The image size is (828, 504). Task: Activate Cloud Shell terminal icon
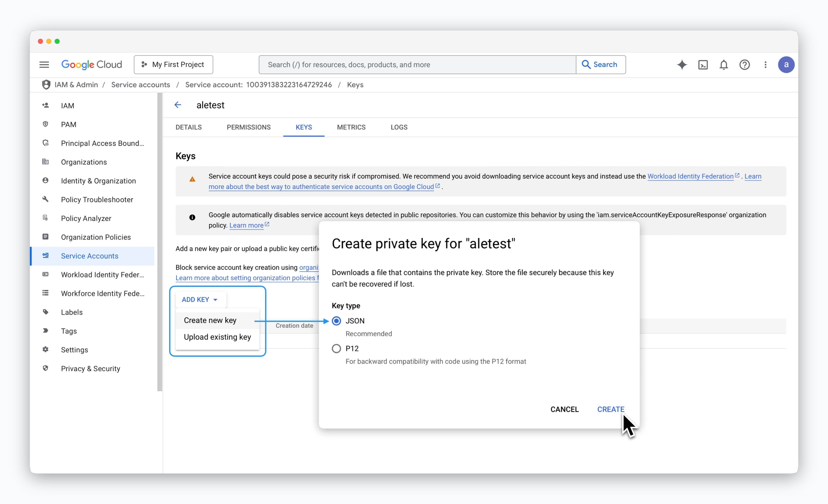tap(703, 64)
